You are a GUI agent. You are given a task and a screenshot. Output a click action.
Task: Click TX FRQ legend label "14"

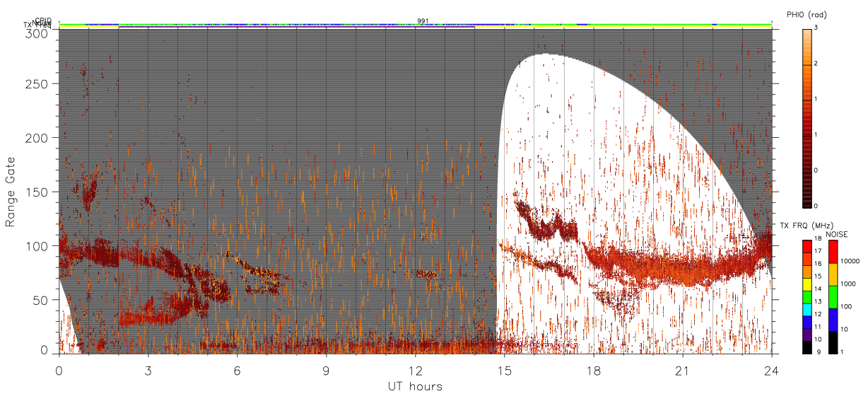(x=817, y=289)
